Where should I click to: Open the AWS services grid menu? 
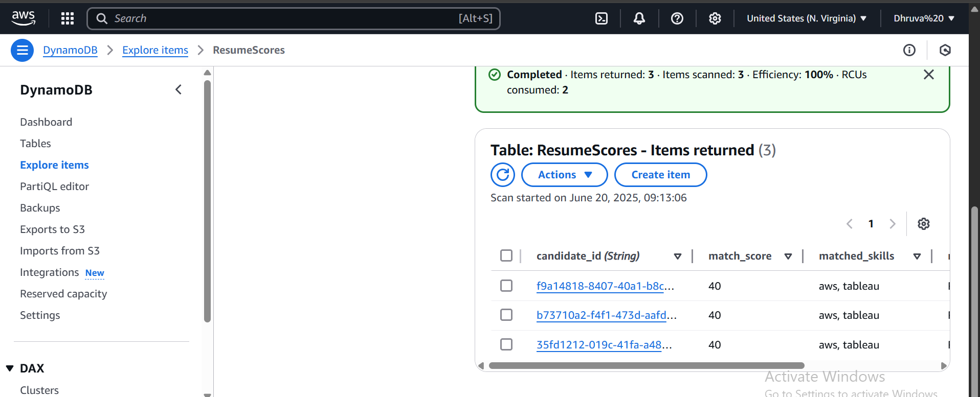click(68, 18)
